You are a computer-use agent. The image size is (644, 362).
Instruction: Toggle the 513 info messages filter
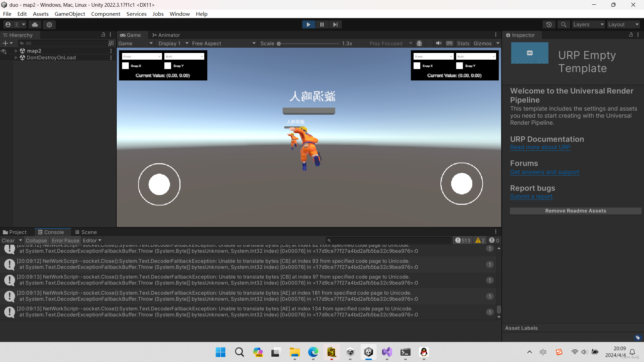click(463, 240)
